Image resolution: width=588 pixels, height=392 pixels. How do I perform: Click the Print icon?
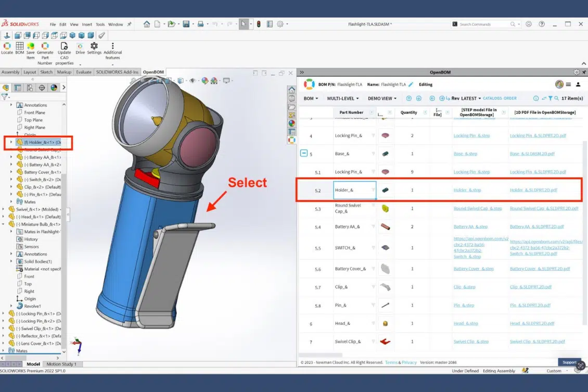[201, 24]
